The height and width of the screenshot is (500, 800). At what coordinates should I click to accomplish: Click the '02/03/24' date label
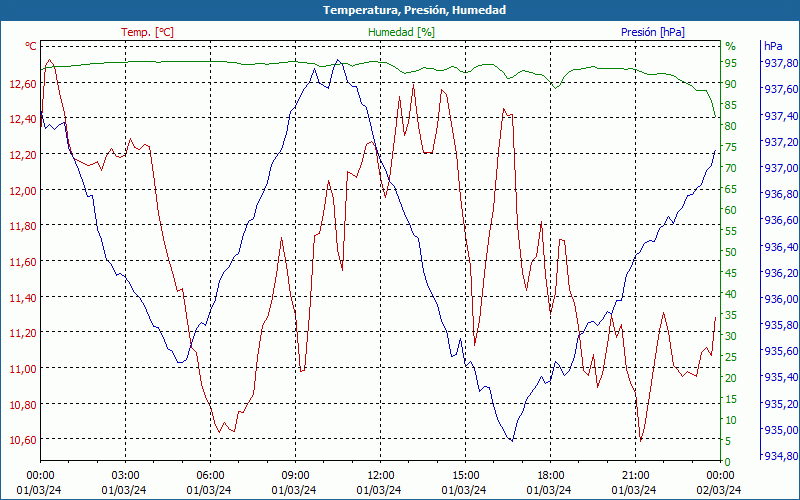pyautogui.click(x=719, y=490)
